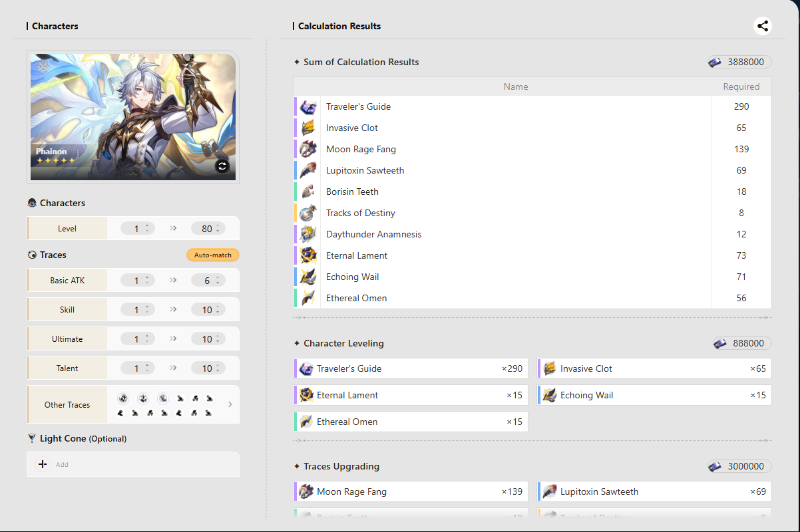Click Echoing Wail icon under Character Leveling

coord(550,395)
